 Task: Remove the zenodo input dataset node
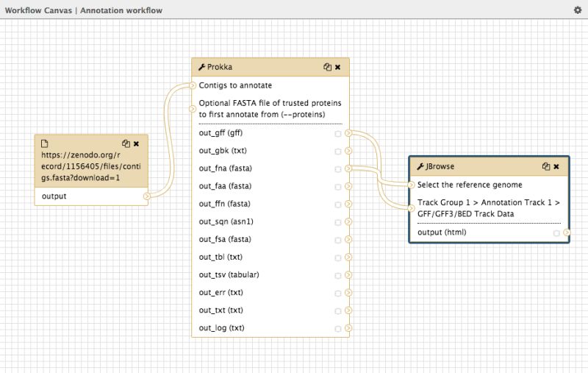point(137,143)
